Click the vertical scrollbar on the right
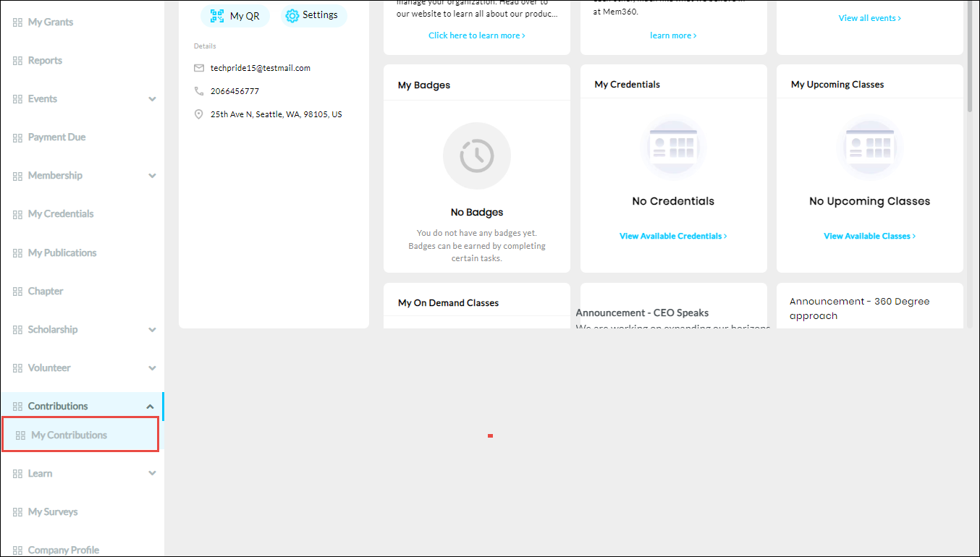This screenshot has height=557, width=980. click(970, 58)
